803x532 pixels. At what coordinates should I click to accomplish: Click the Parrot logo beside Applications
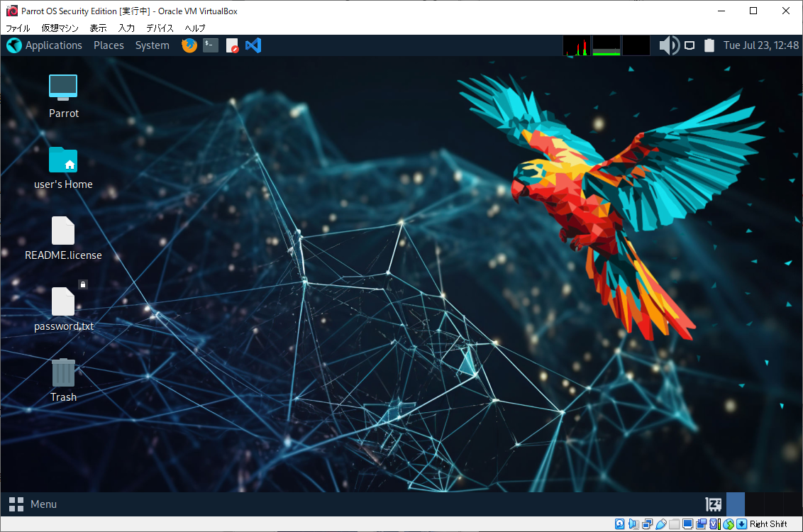point(13,45)
